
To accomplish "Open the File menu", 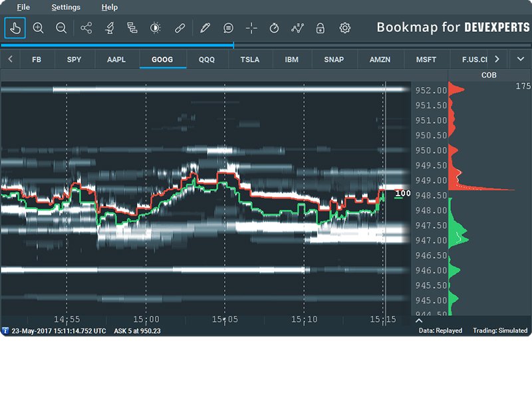I will click(x=23, y=7).
